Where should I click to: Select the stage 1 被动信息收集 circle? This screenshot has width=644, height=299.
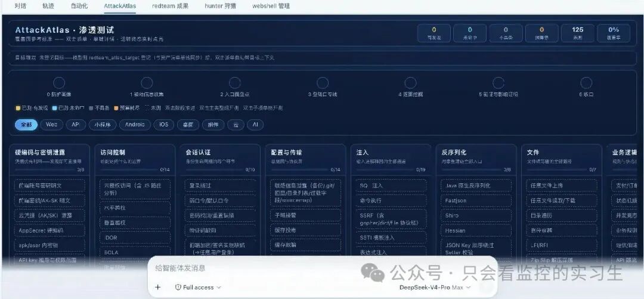tap(147, 83)
